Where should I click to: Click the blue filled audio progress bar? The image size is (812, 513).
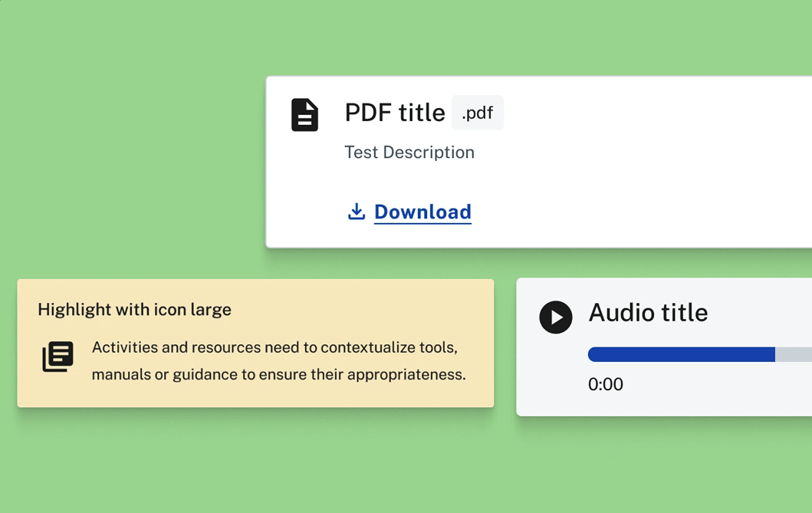(x=681, y=354)
